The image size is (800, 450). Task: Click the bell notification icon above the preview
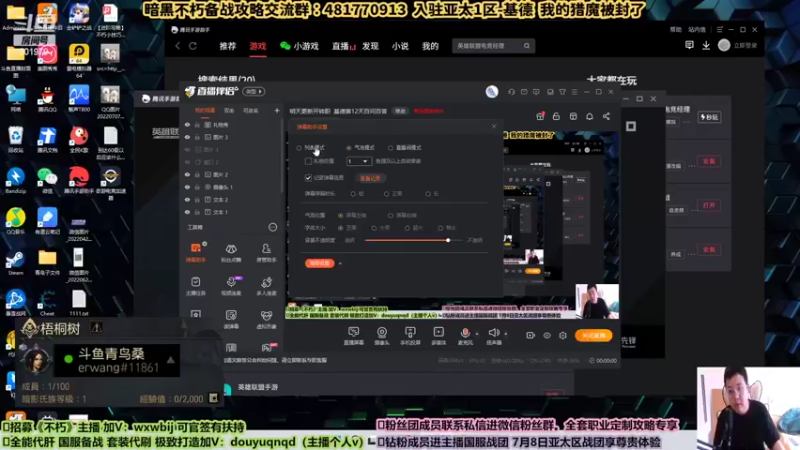589,116
